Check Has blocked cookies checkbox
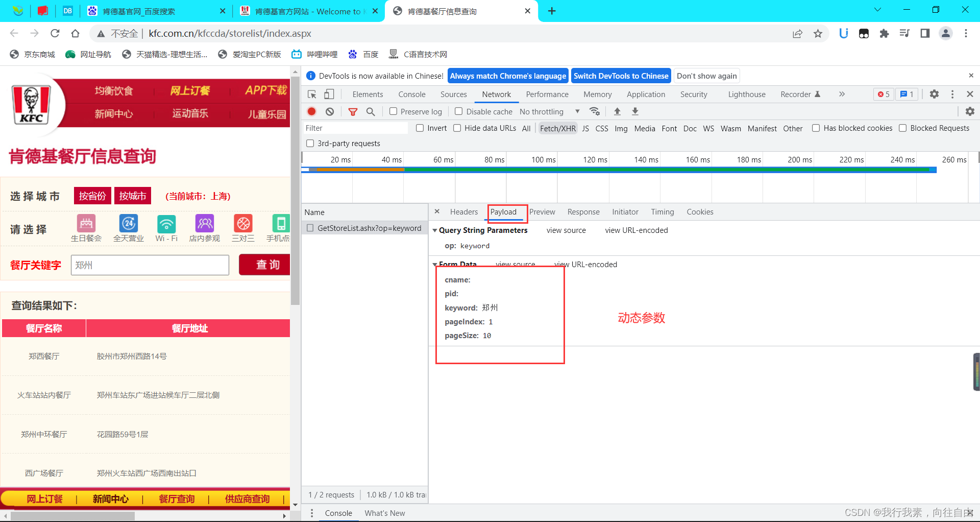980x522 pixels. (816, 128)
